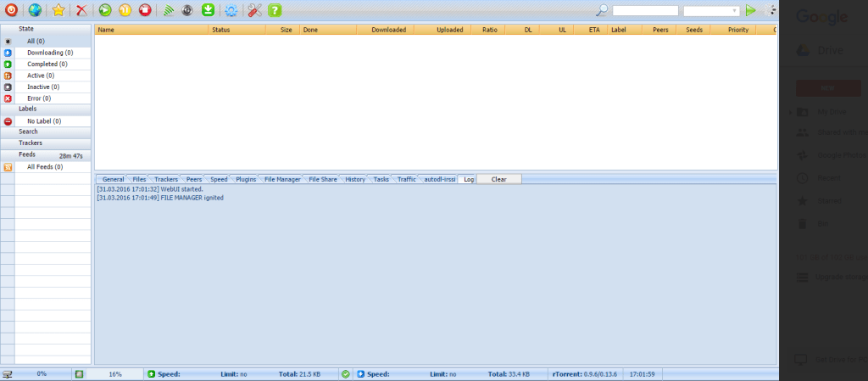868x381 pixels.
Task: Sort the torrent list by the Name column
Action: [151, 29]
